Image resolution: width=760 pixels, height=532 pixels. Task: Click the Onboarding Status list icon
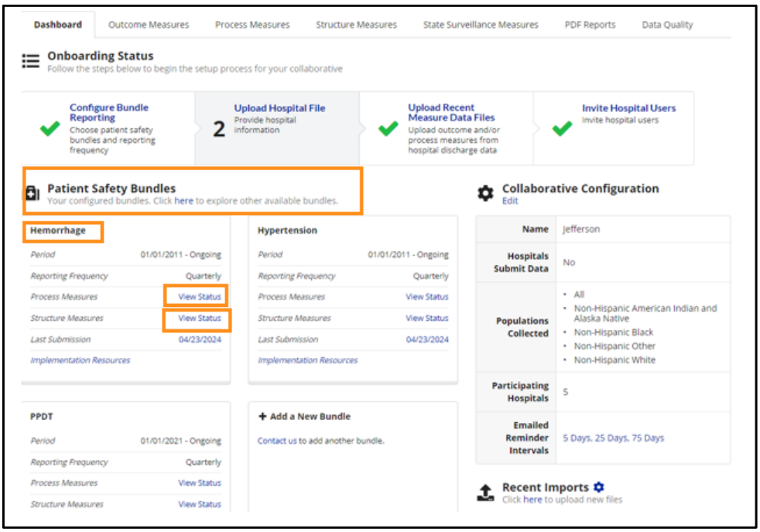(30, 60)
